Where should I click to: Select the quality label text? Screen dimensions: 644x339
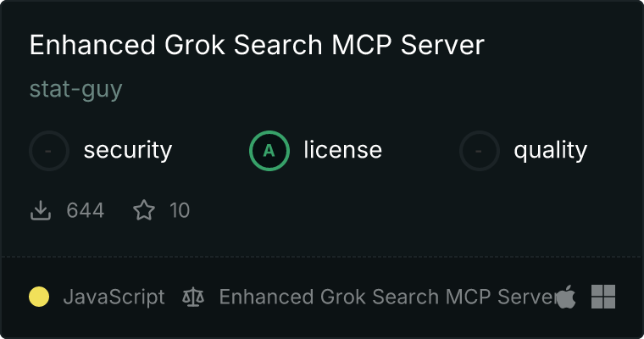point(550,150)
